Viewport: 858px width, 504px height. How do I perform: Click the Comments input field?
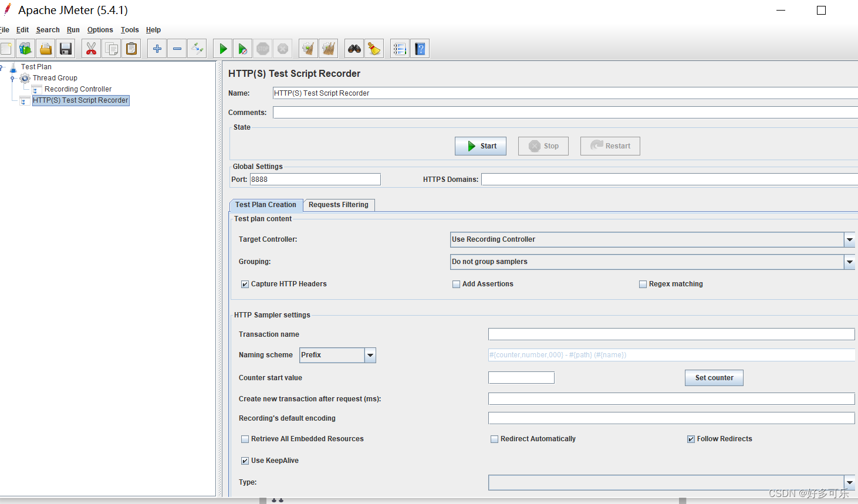(565, 113)
